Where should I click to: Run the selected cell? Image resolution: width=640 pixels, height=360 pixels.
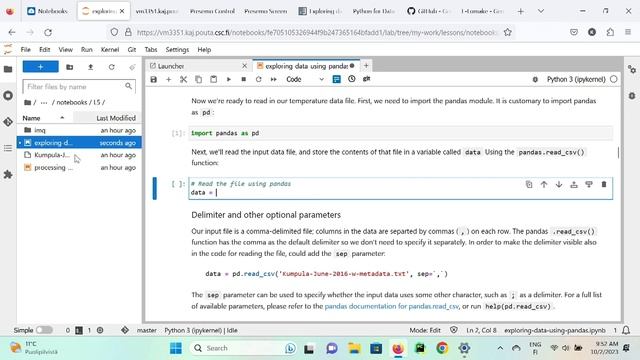click(x=229, y=79)
